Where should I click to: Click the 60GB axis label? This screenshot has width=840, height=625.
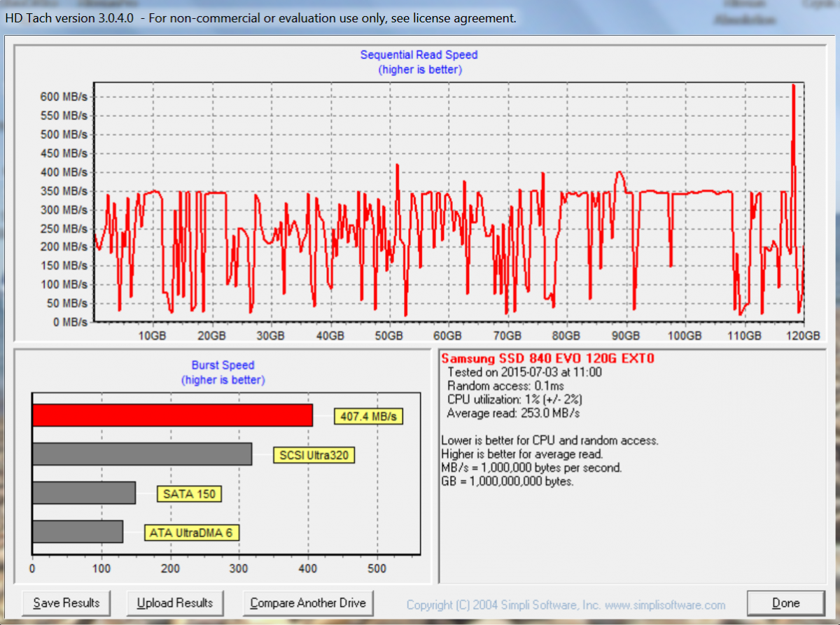click(447, 337)
